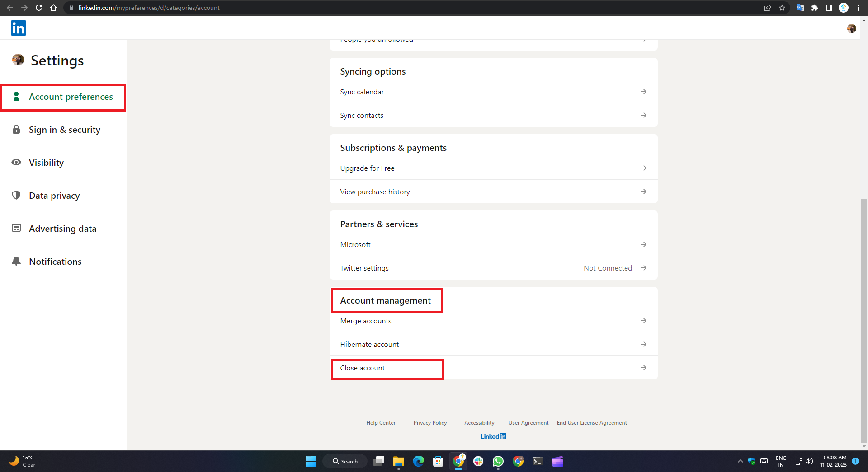Open Account preferences section

[x=71, y=97]
